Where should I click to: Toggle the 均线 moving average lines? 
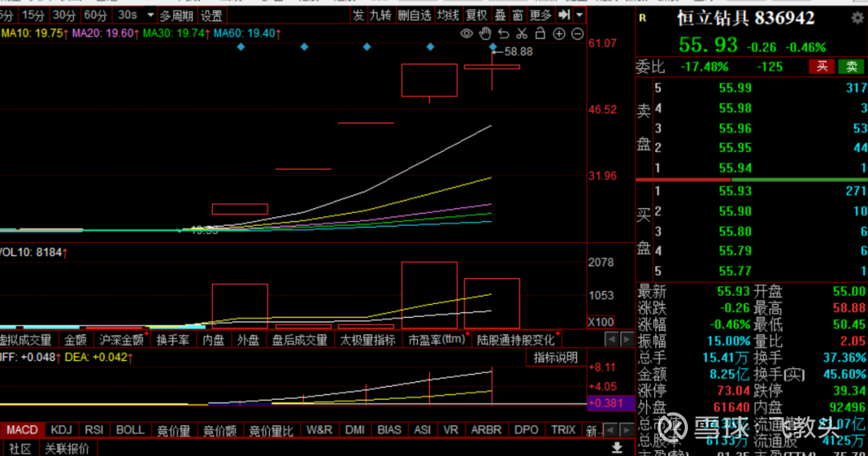click(448, 15)
